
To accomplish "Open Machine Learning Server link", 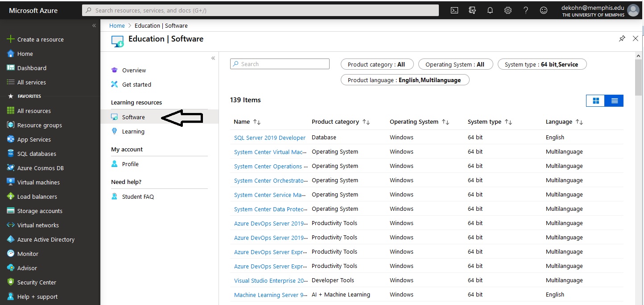I will tap(271, 295).
